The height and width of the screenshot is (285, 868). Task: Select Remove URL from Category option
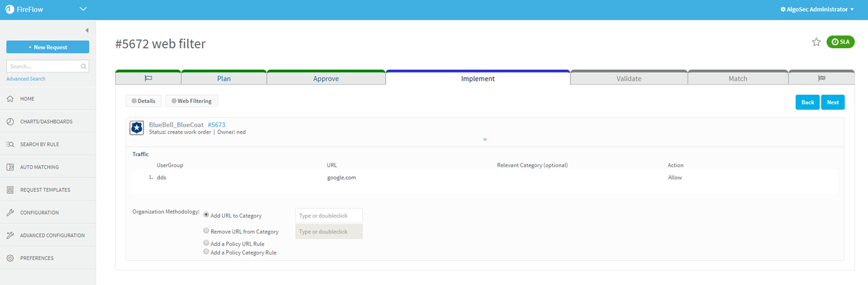[206, 231]
